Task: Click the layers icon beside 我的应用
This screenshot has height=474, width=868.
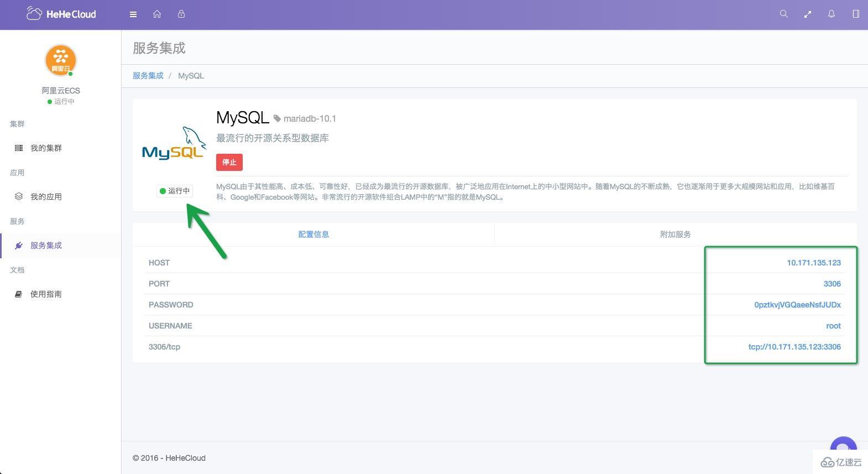Action: 19,196
